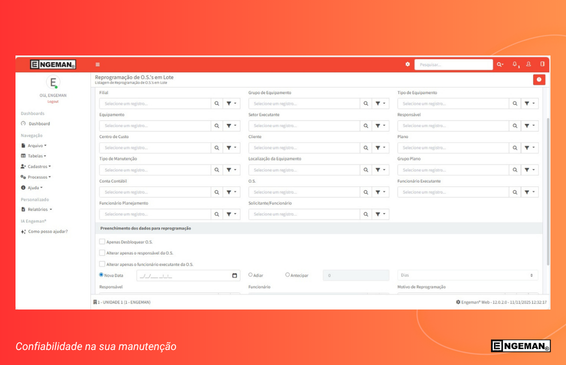The width and height of the screenshot is (566, 365).
Task: Search records for Conta Contábil
Action: click(217, 192)
